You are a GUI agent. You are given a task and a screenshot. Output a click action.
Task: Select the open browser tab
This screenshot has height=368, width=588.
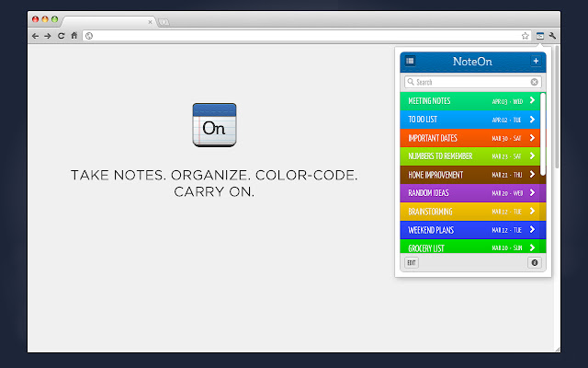coord(108,22)
